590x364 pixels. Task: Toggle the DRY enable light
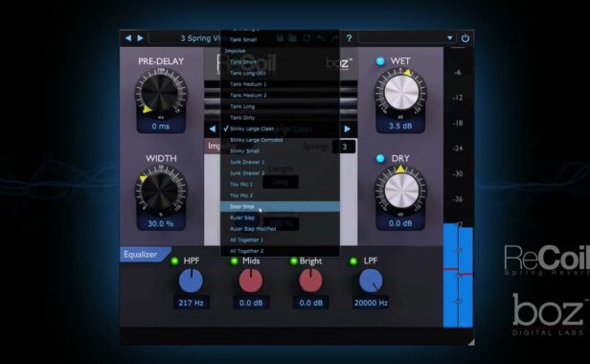(380, 158)
